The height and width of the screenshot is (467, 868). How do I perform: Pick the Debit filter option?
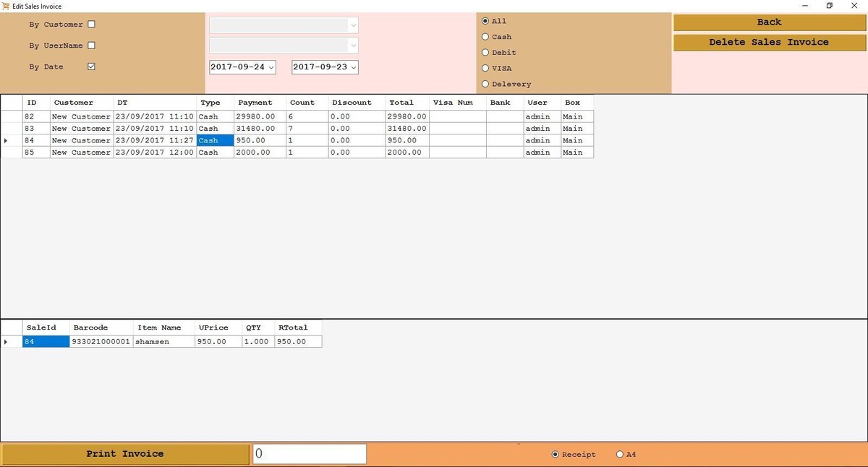point(485,53)
